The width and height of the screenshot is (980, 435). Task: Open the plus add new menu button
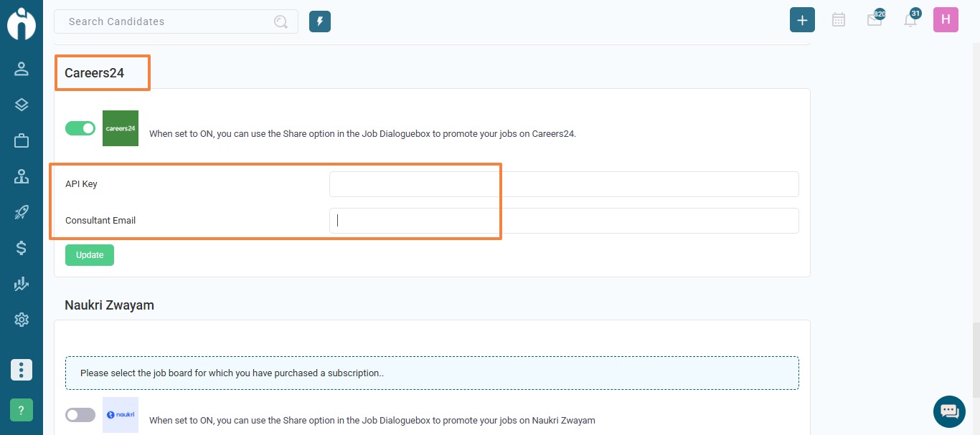pyautogui.click(x=802, y=20)
